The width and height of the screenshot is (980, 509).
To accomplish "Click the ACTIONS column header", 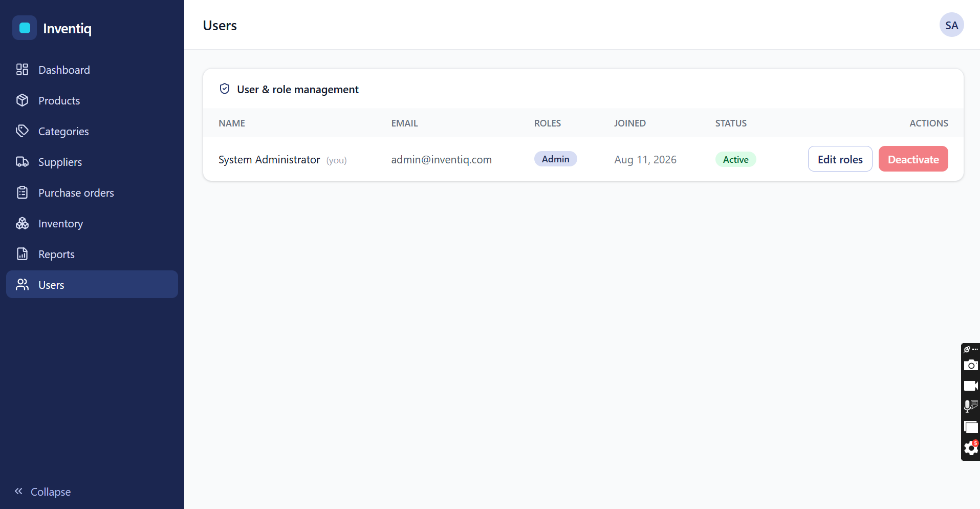I will pyautogui.click(x=928, y=123).
